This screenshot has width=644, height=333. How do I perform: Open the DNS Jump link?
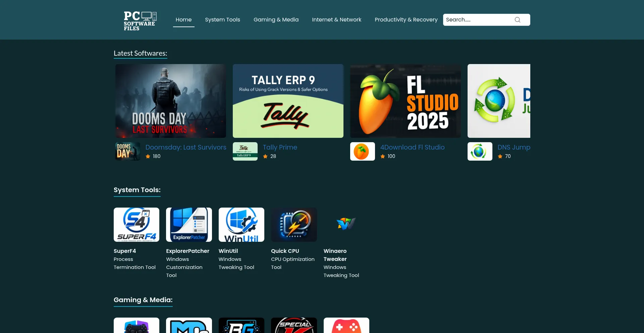[514, 147]
